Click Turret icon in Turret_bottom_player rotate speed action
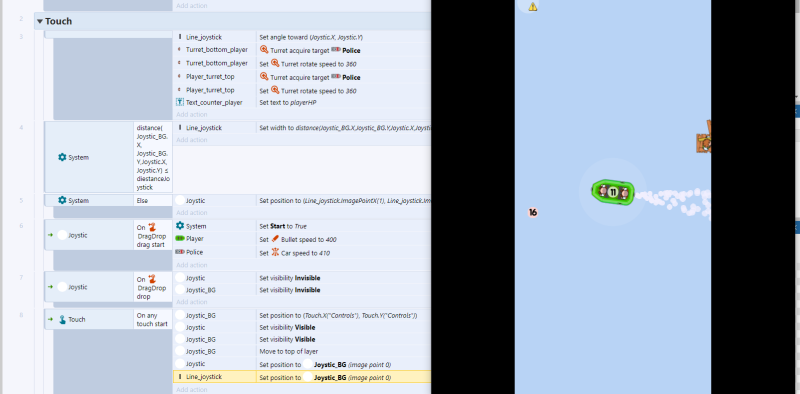The width and height of the screenshot is (800, 394). [x=275, y=63]
